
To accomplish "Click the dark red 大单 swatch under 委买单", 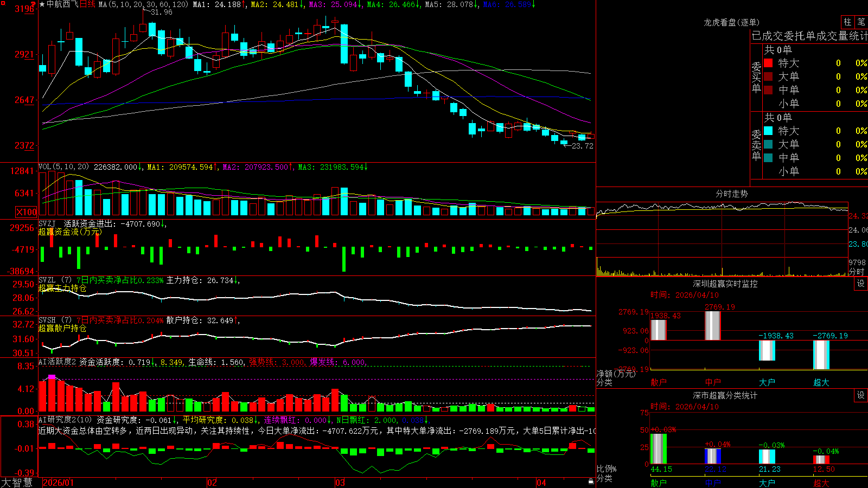I will 768,76.
